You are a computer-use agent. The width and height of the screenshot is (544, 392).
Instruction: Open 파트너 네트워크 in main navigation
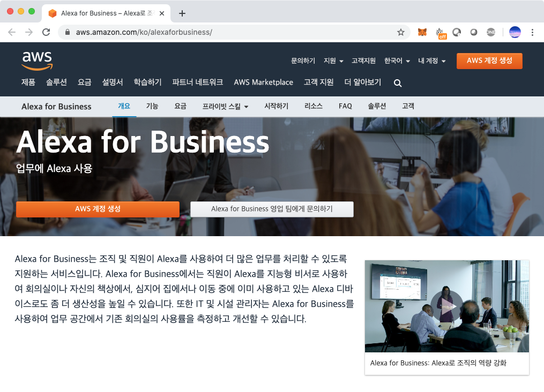pos(197,82)
